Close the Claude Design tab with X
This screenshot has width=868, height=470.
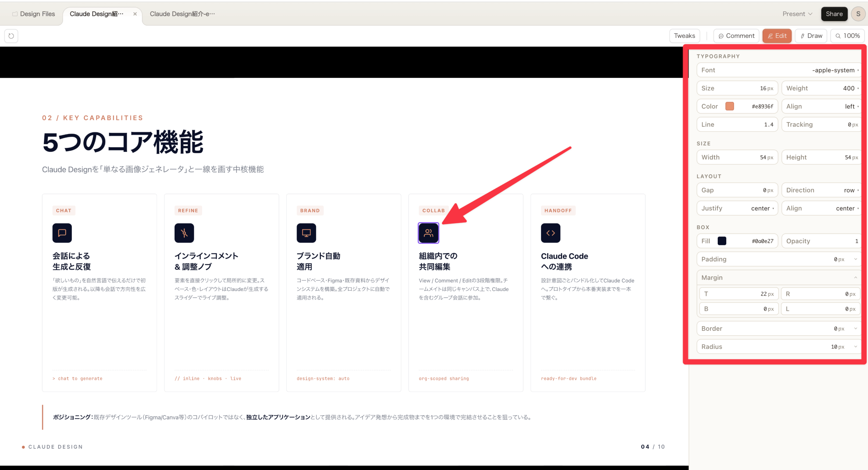pos(135,14)
